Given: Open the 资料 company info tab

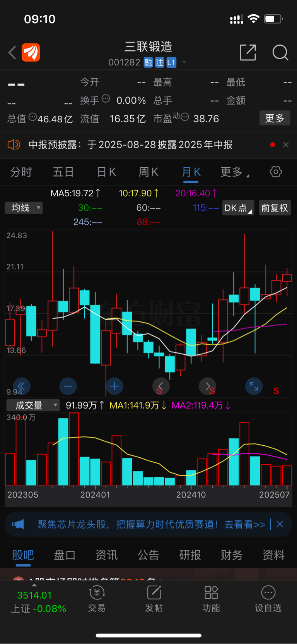Looking at the screenshot, I should coord(274,555).
